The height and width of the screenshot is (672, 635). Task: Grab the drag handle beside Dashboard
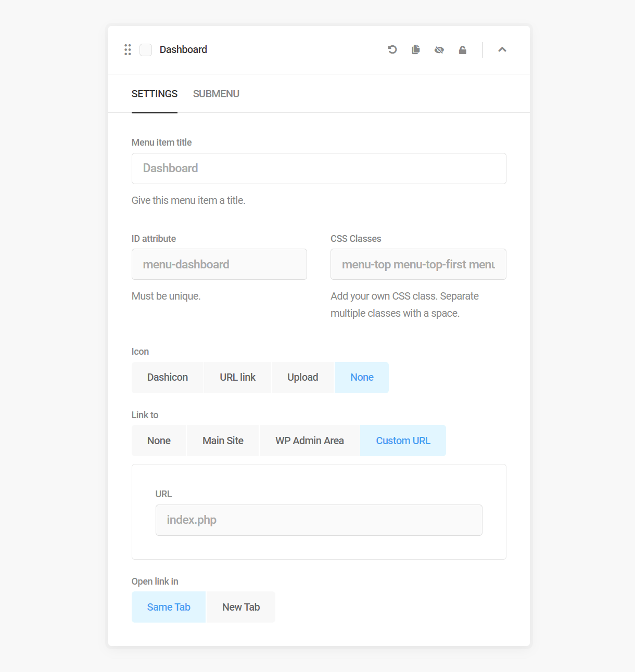pos(128,49)
